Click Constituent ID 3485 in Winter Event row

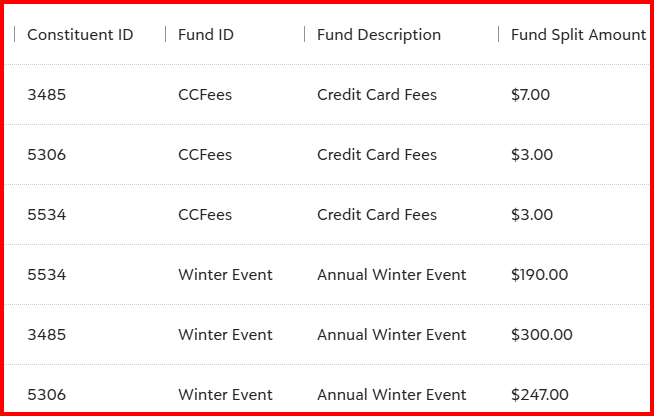47,335
